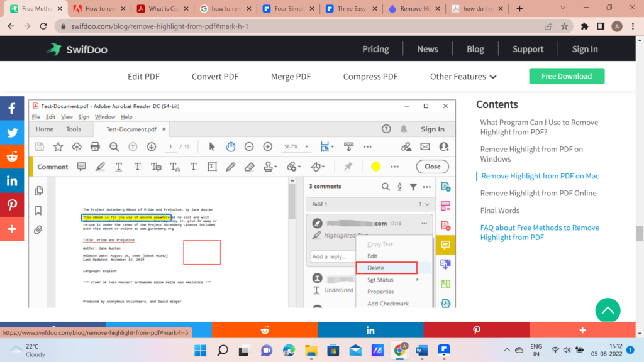The height and width of the screenshot is (362, 644).
Task: Pin page with Pinterest sidebar icon
Action: tap(12, 204)
